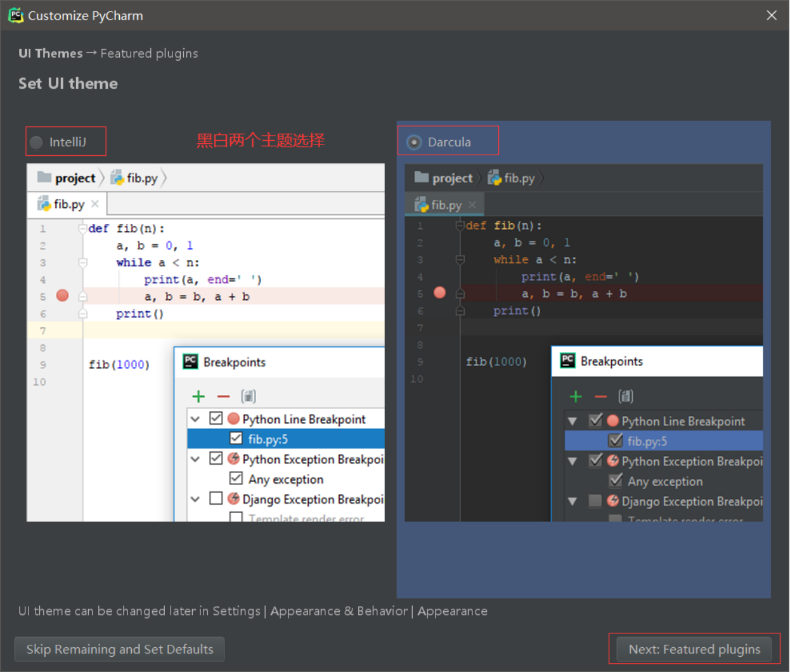The width and height of the screenshot is (790, 672).
Task: Toggle Python Exception Breakpoint checkbox, IntelliJ preview
Action: (x=216, y=458)
